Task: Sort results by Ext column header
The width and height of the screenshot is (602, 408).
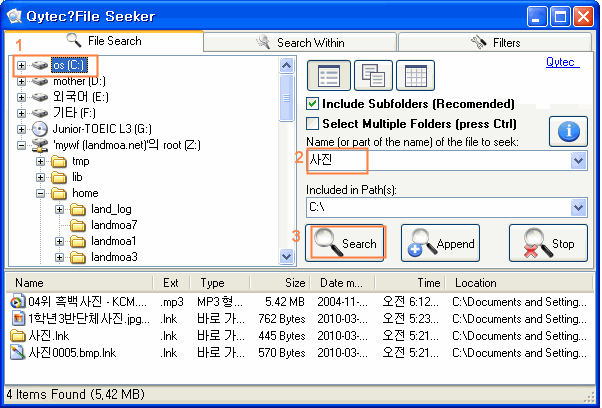Action: pos(171,283)
